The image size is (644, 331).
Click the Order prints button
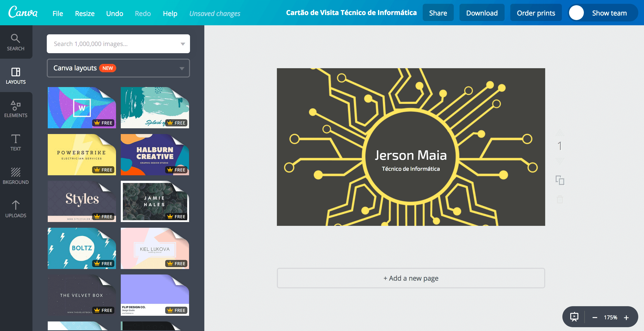(x=536, y=13)
